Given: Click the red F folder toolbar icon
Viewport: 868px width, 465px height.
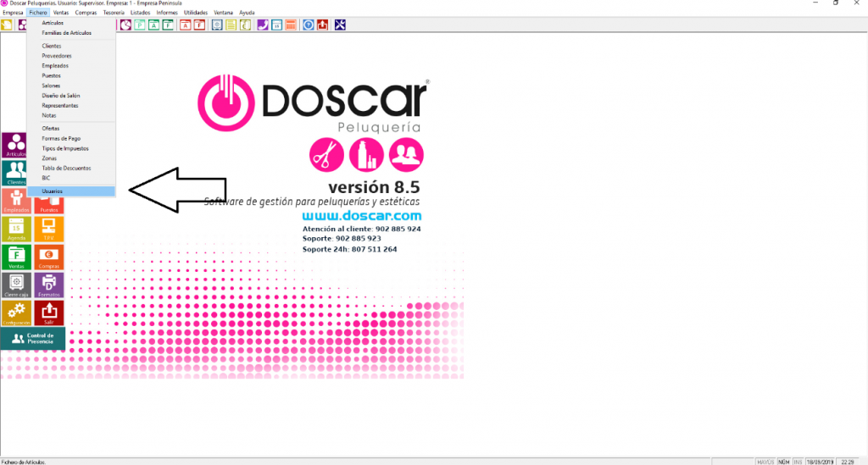Looking at the screenshot, I should pos(198,25).
